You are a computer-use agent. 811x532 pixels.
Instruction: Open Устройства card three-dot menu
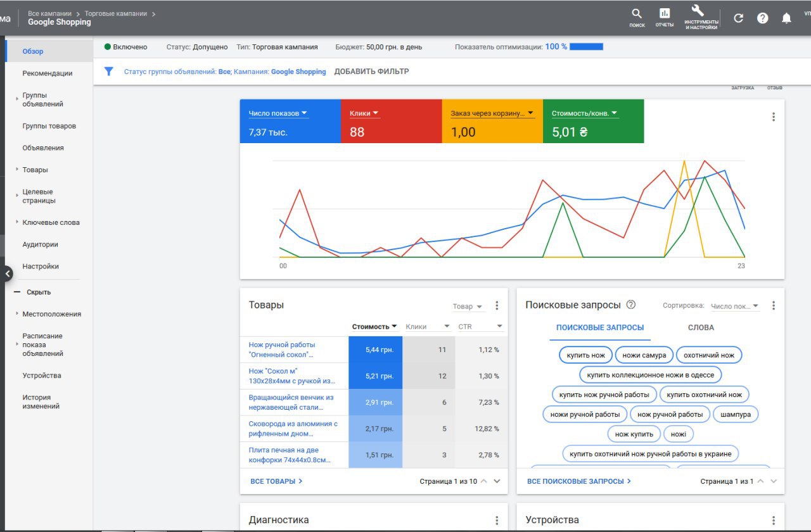[x=773, y=521]
